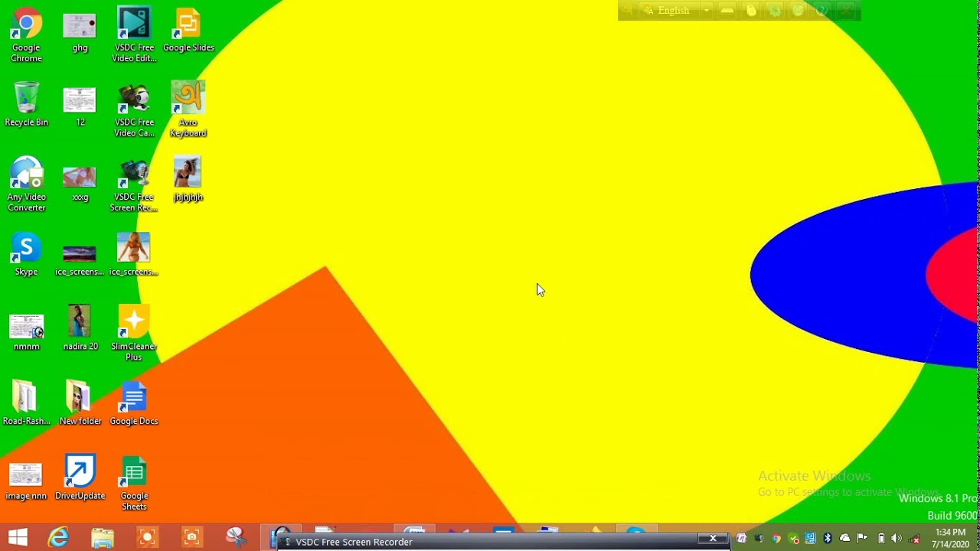Viewport: 980px width, 551px height.
Task: Select the file named 12
Action: coord(80,106)
